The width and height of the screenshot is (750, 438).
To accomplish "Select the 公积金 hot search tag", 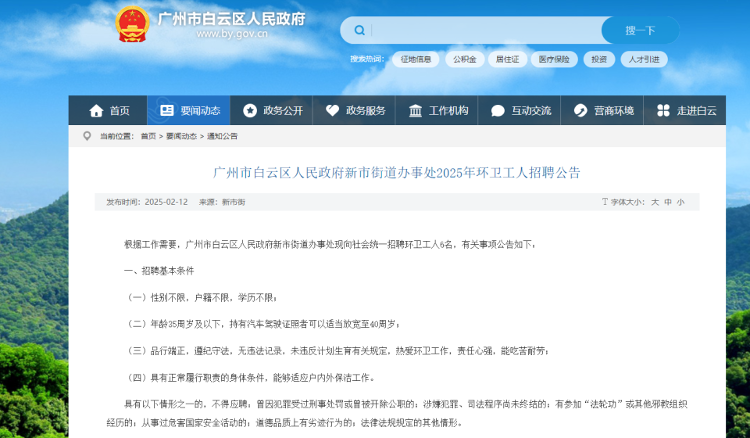I will point(465,59).
